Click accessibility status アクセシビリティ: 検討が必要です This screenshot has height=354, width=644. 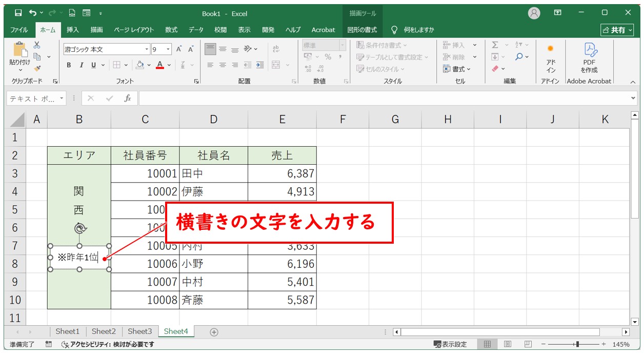click(108, 344)
